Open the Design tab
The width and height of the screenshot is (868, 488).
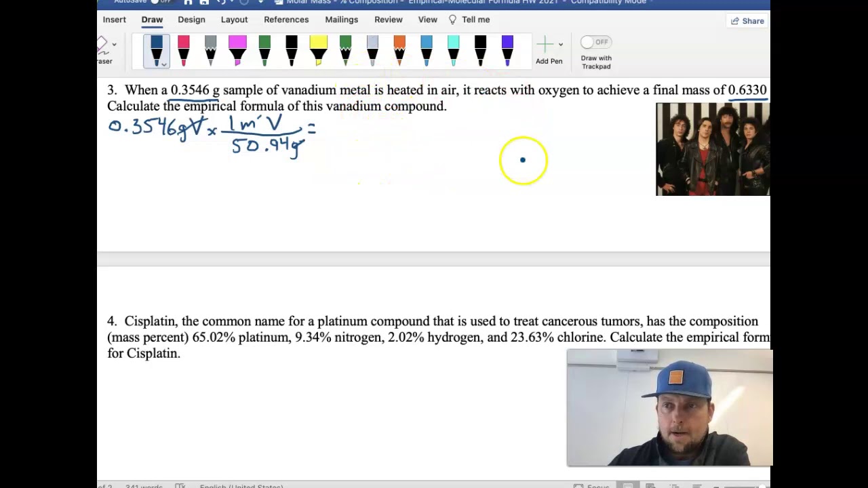point(191,20)
